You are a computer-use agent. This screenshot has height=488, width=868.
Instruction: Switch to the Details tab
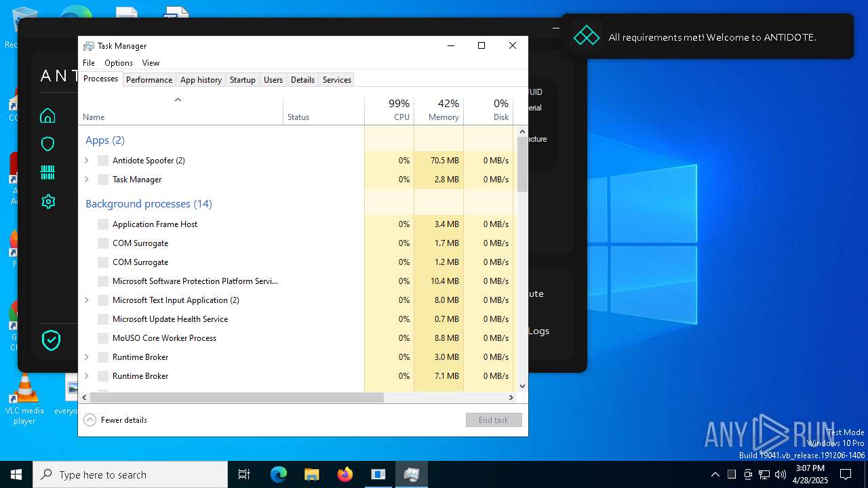tap(302, 80)
